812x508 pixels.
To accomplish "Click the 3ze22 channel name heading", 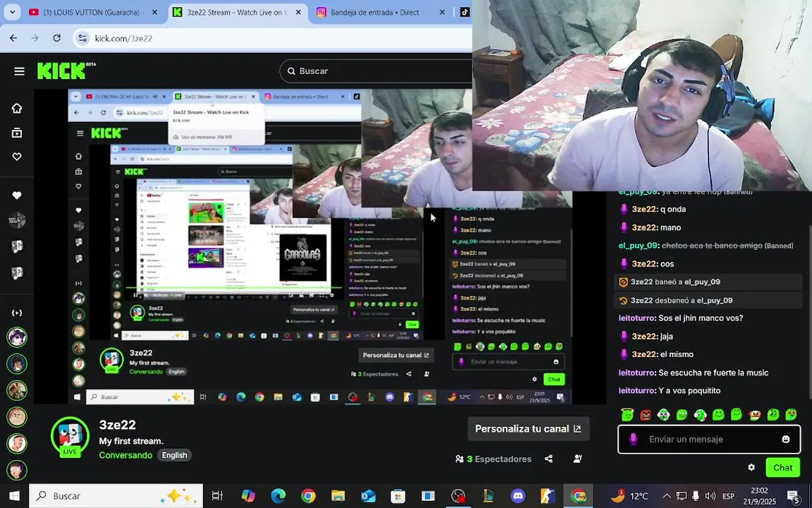I will click(118, 425).
